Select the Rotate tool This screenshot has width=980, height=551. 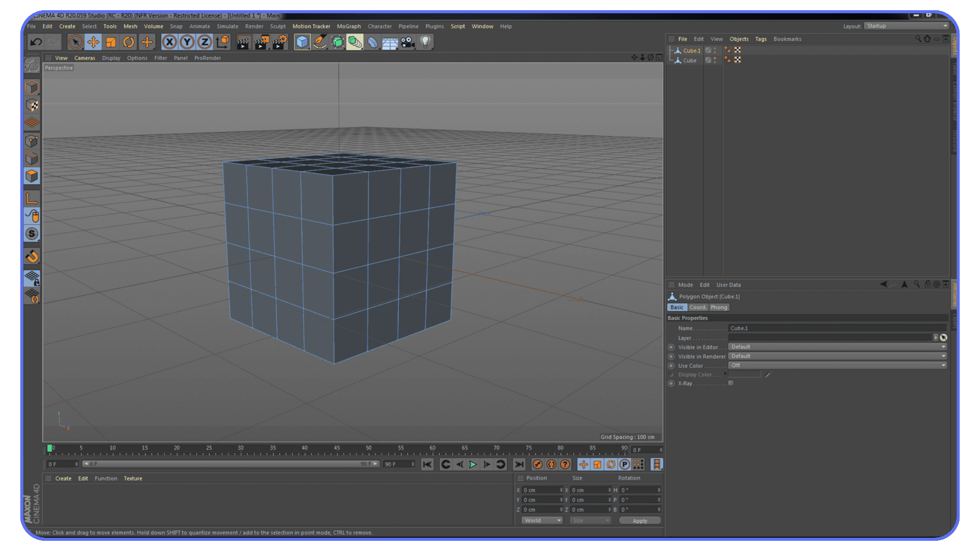(128, 41)
